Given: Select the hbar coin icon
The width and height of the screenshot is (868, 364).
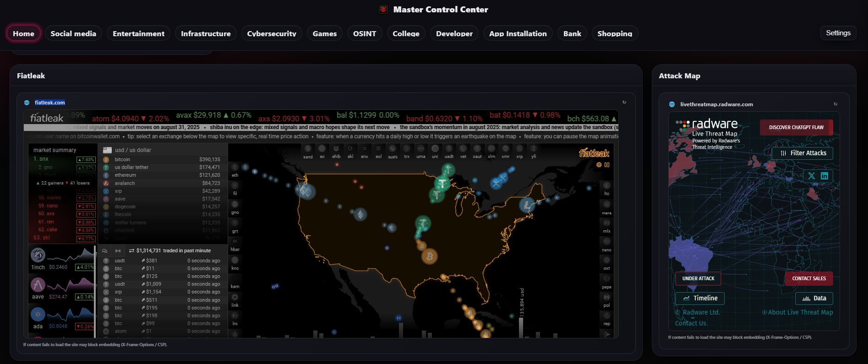Looking at the screenshot, I should click(235, 241).
